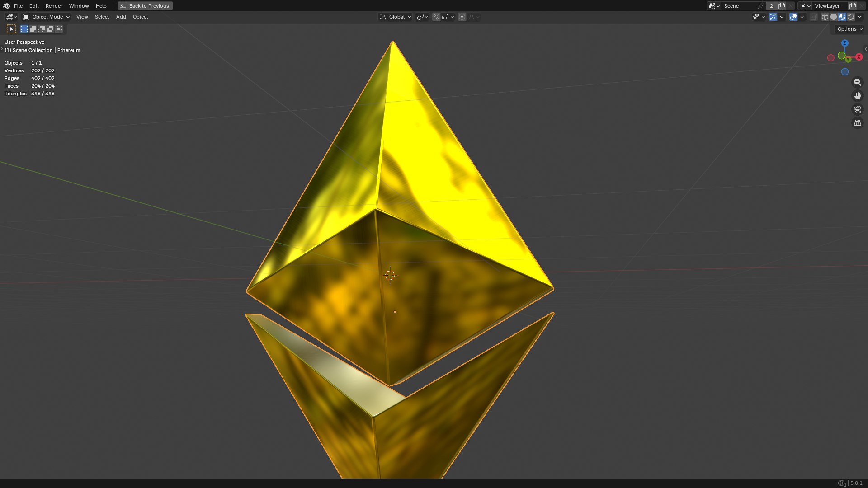
Task: Open the Render menu
Action: pyautogui.click(x=54, y=6)
